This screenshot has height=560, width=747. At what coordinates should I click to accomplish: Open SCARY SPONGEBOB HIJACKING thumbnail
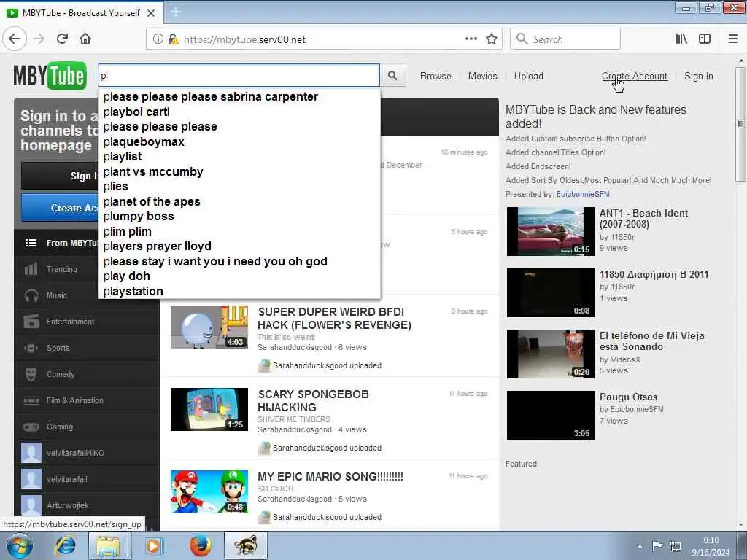pyautogui.click(x=209, y=409)
